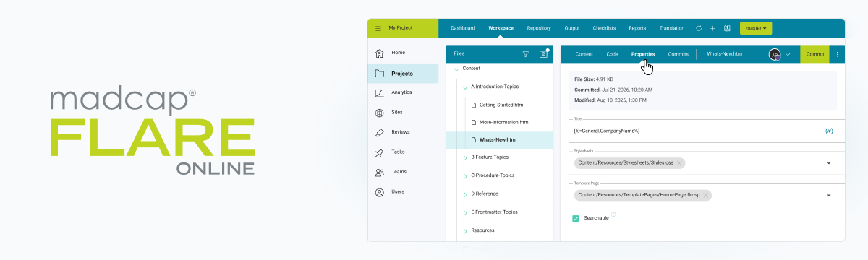Click the user lock icon in Files header

544,53
